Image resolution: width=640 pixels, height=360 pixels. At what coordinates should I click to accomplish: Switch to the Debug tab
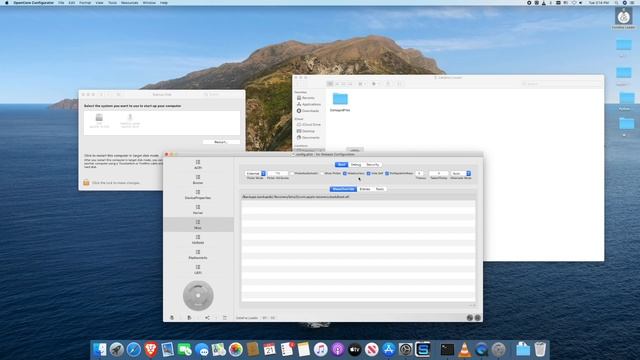coord(356,164)
